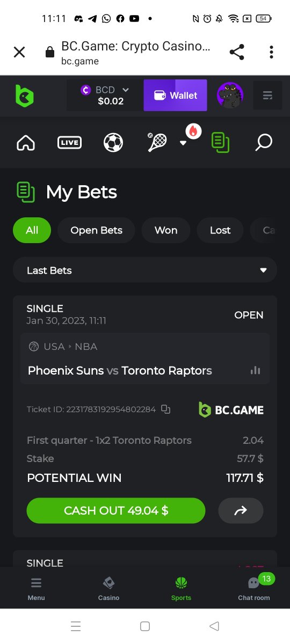290x644 pixels.
Task: Open the Last Bets dropdown
Action: 145,270
